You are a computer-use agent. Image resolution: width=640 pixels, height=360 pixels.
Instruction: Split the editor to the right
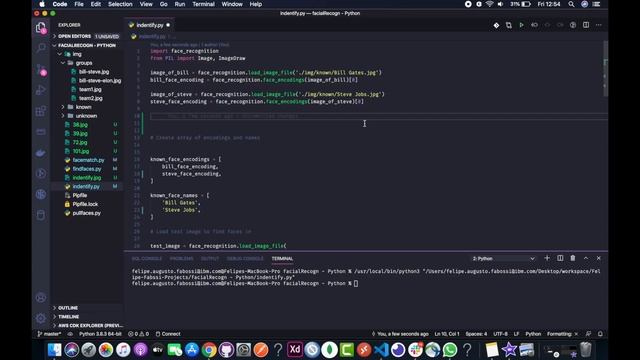click(586, 25)
